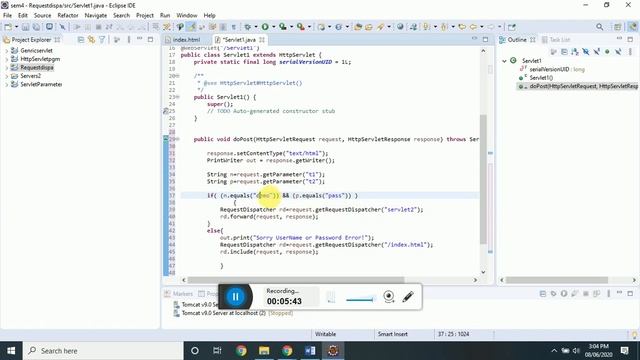Expand the Genricservlet project

[x=6, y=51]
